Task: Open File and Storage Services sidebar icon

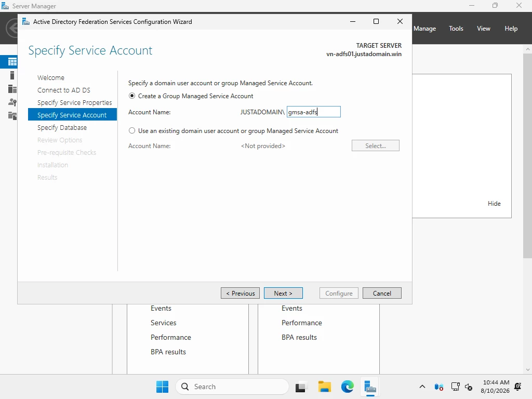Action: click(x=12, y=116)
